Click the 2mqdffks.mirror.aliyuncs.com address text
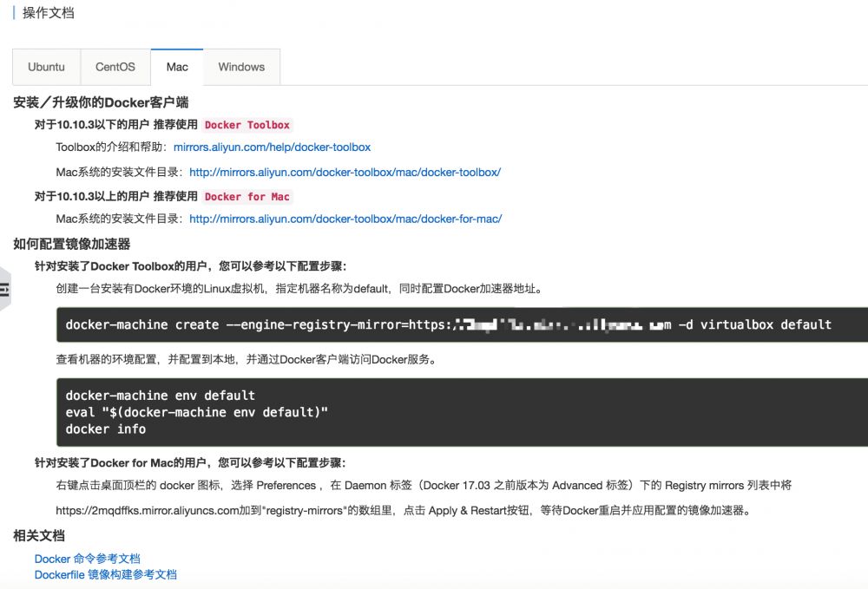Screen dimensions: 868x589 point(139,511)
